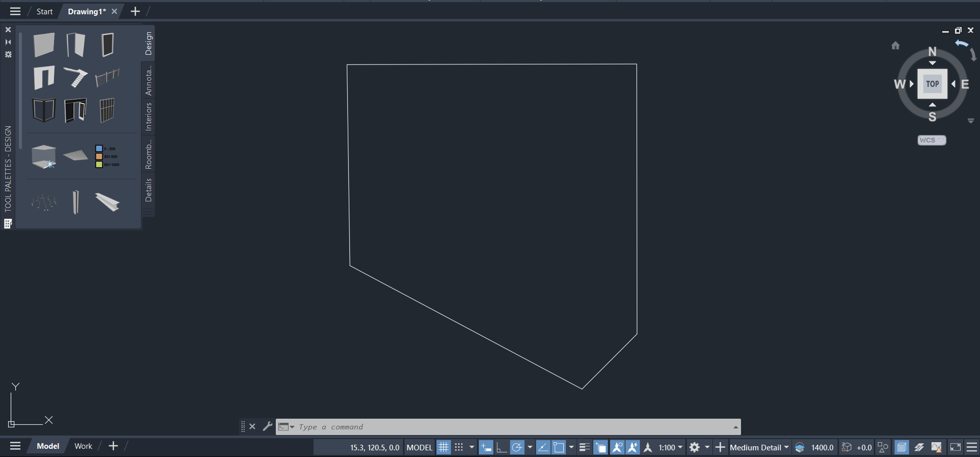The width and height of the screenshot is (980, 457).
Task: Toggle polar tracking in status bar
Action: click(517, 447)
